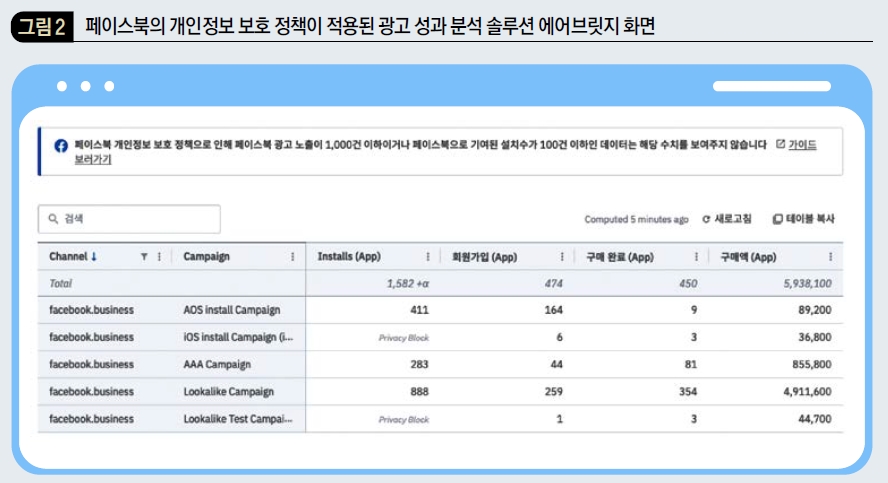Image resolution: width=888 pixels, height=483 pixels.
Task: Focus the 검색 search field
Action: pyautogui.click(x=129, y=219)
